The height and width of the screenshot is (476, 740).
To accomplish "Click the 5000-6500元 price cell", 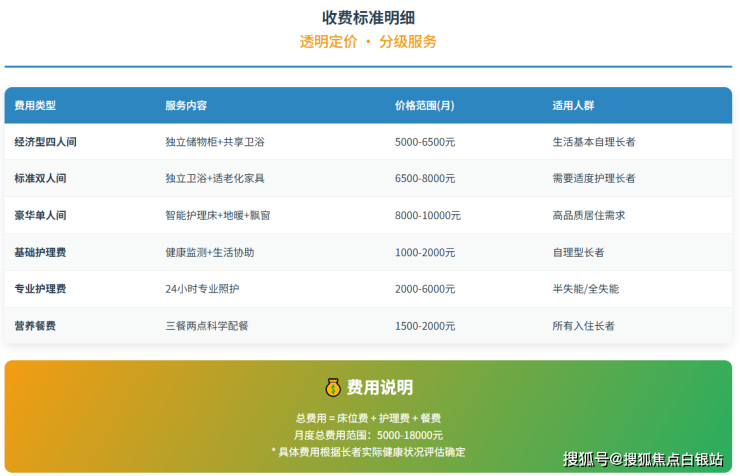I will [425, 142].
